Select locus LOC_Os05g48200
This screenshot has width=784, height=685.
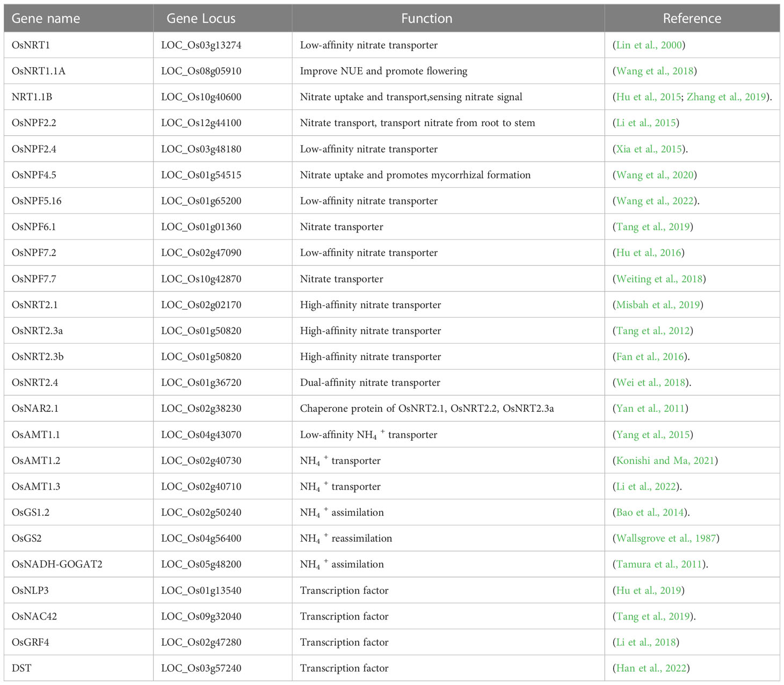pos(201,564)
